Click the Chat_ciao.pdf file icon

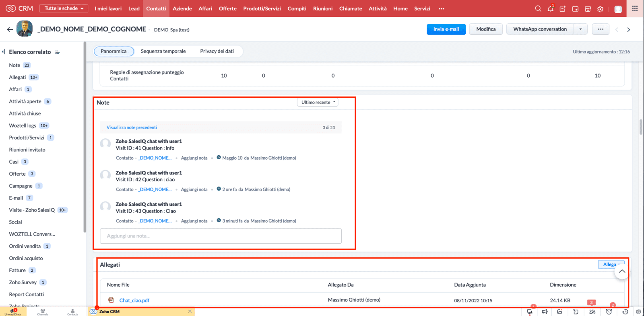point(111,300)
